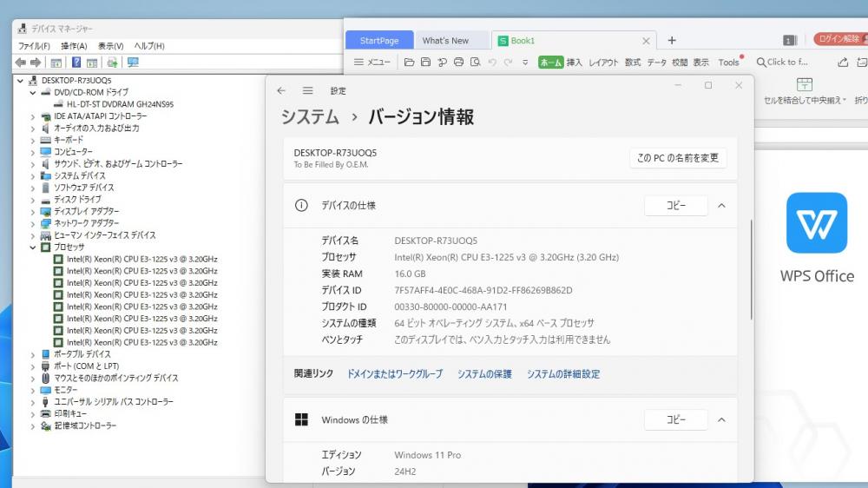Click the WPS save icon
This screenshot has height=488, width=868.
point(425,62)
